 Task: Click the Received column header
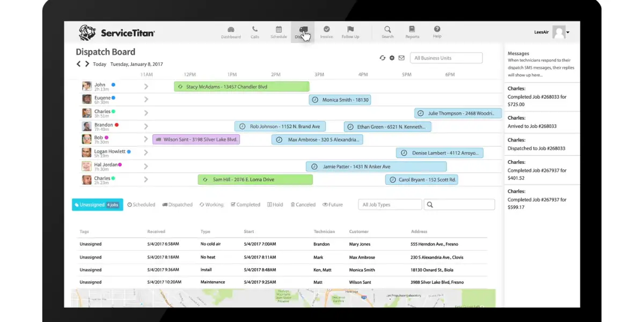(x=156, y=232)
